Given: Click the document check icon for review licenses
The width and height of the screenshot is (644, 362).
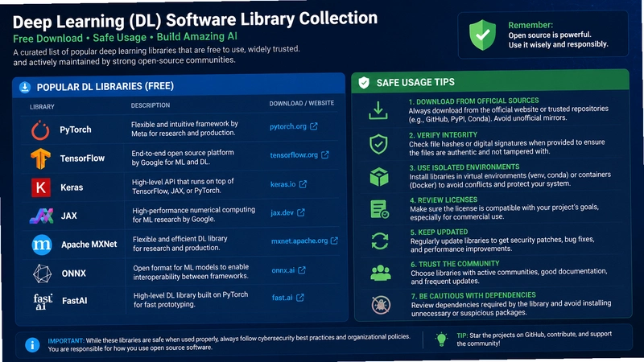Looking at the screenshot, I should (379, 209).
